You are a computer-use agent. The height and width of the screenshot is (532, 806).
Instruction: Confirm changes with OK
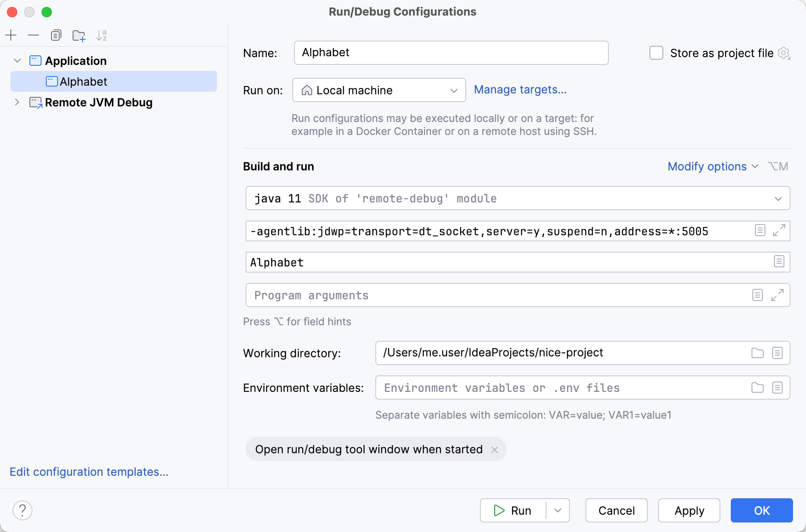coord(761,510)
